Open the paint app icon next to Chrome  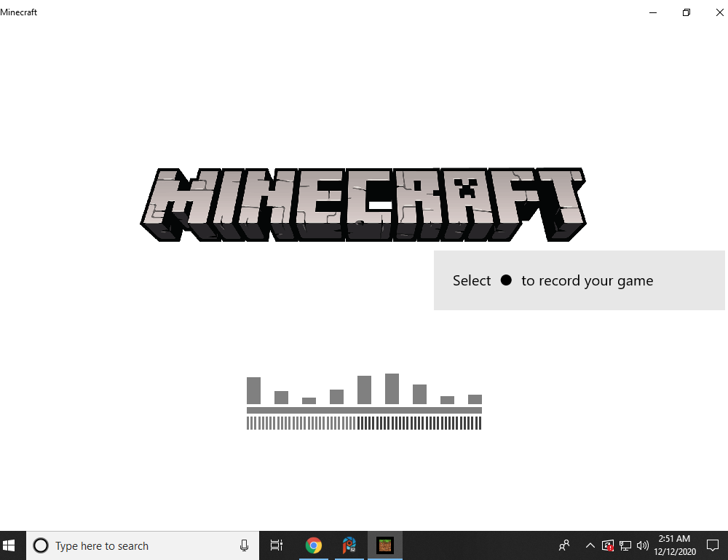pyautogui.click(x=349, y=545)
